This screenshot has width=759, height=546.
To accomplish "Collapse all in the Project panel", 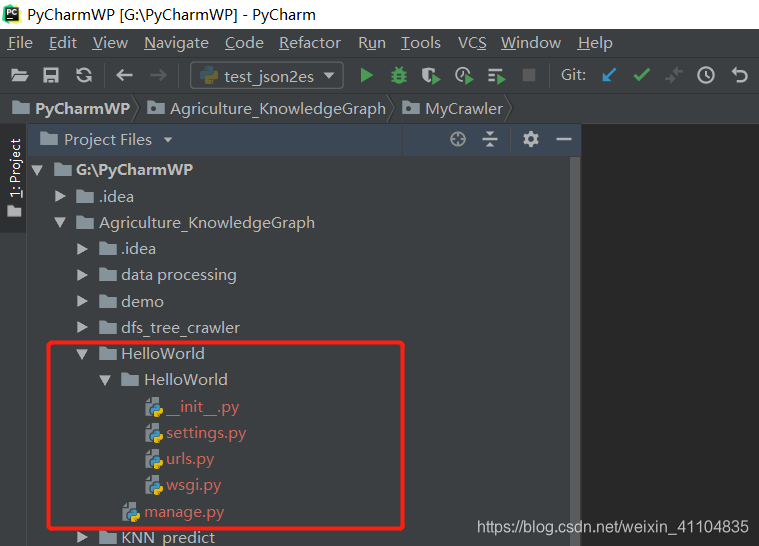I will tap(490, 139).
